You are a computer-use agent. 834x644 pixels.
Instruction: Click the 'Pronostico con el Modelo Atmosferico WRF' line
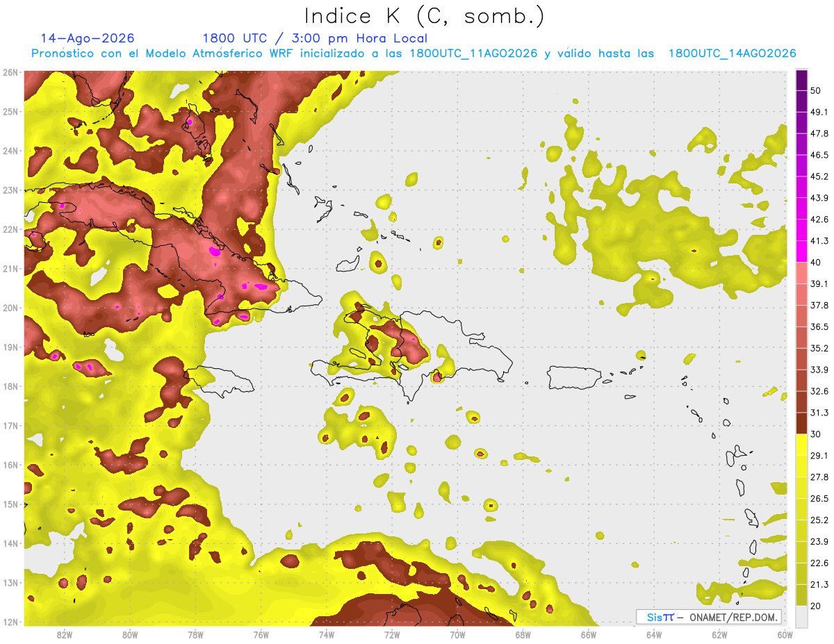414,53
